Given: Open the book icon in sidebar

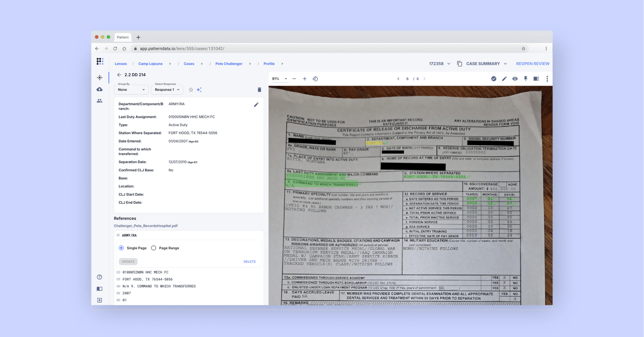Looking at the screenshot, I should pyautogui.click(x=100, y=289).
